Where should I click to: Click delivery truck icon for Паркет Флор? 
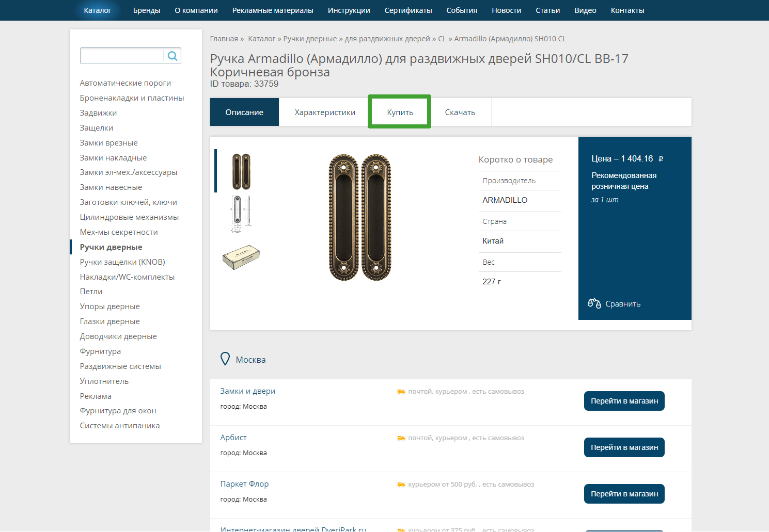coord(401,485)
